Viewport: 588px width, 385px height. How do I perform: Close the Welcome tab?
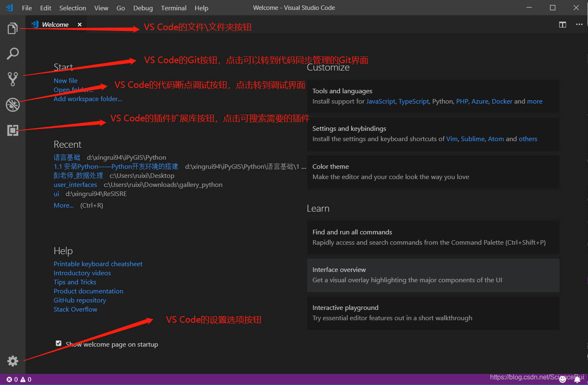tap(80, 25)
